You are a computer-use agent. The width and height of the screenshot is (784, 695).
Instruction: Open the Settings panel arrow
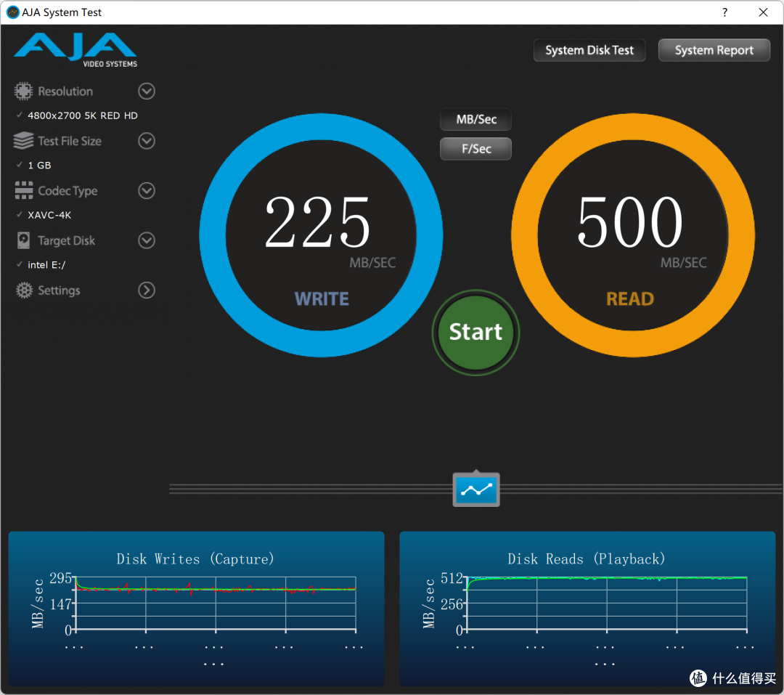point(147,290)
